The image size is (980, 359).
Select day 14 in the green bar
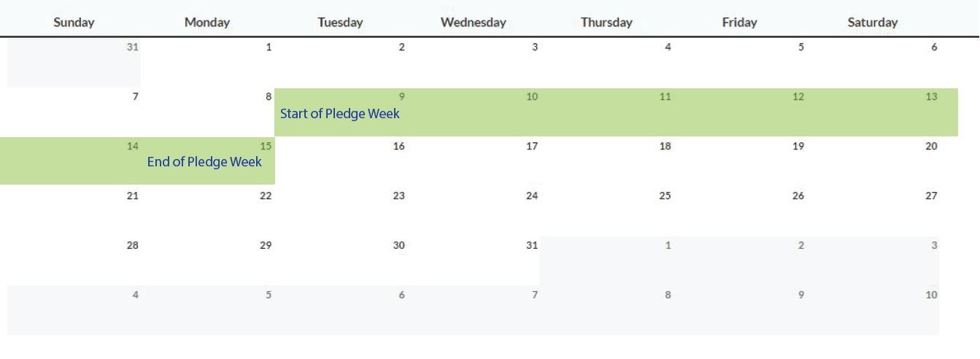[132, 146]
